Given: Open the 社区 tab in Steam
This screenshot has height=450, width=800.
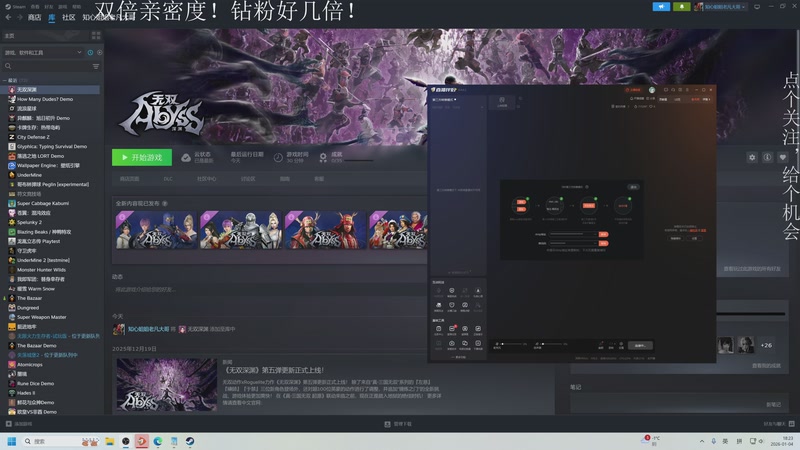Looking at the screenshot, I should point(69,17).
